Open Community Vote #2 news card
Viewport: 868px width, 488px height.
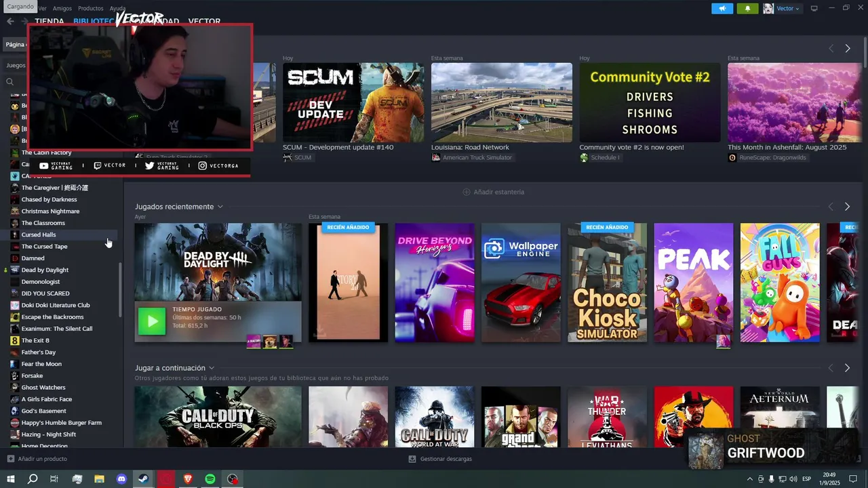[650, 102]
